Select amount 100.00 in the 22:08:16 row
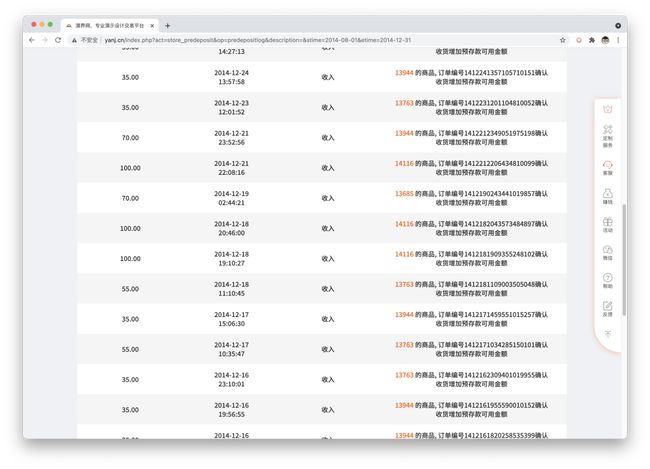 click(130, 168)
